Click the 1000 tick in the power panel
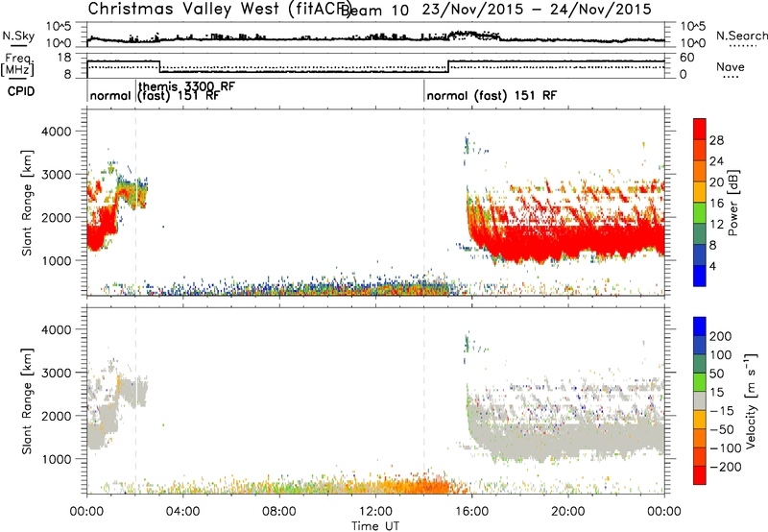Image resolution: width=768 pixels, height=532 pixels. 56,260
